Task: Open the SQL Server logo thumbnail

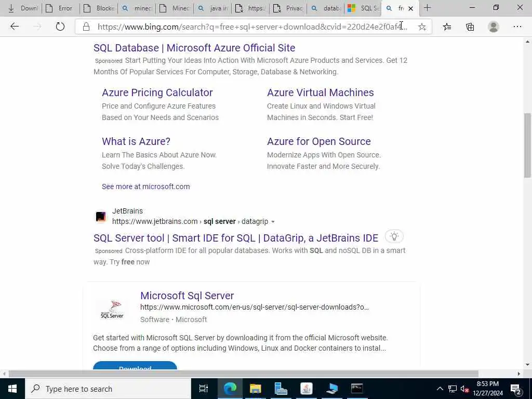Action: point(112,309)
